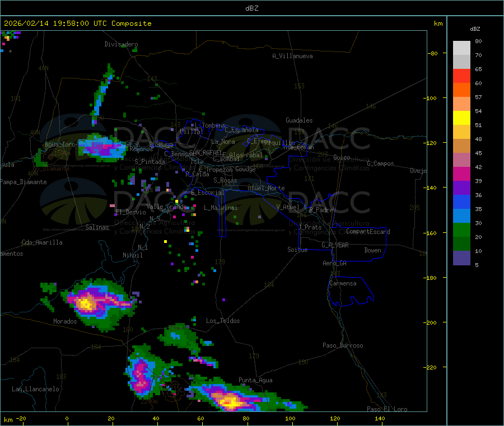Click the G_Campos label

click(x=381, y=163)
